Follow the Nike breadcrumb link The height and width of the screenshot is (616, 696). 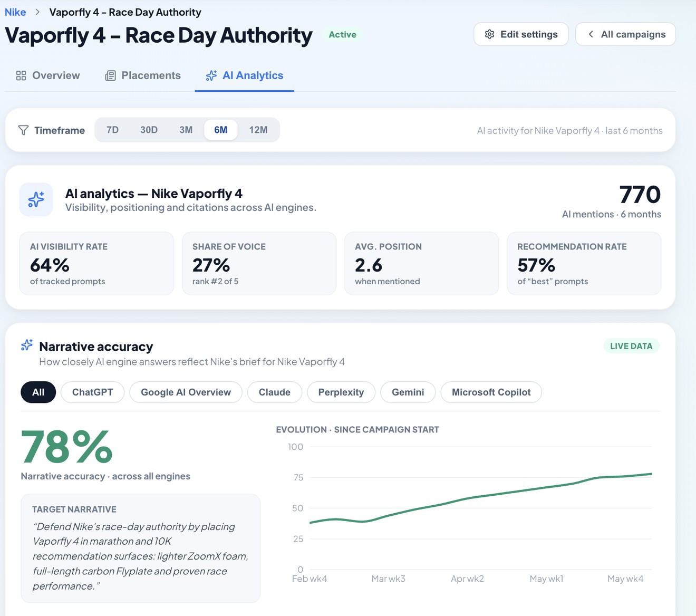15,12
